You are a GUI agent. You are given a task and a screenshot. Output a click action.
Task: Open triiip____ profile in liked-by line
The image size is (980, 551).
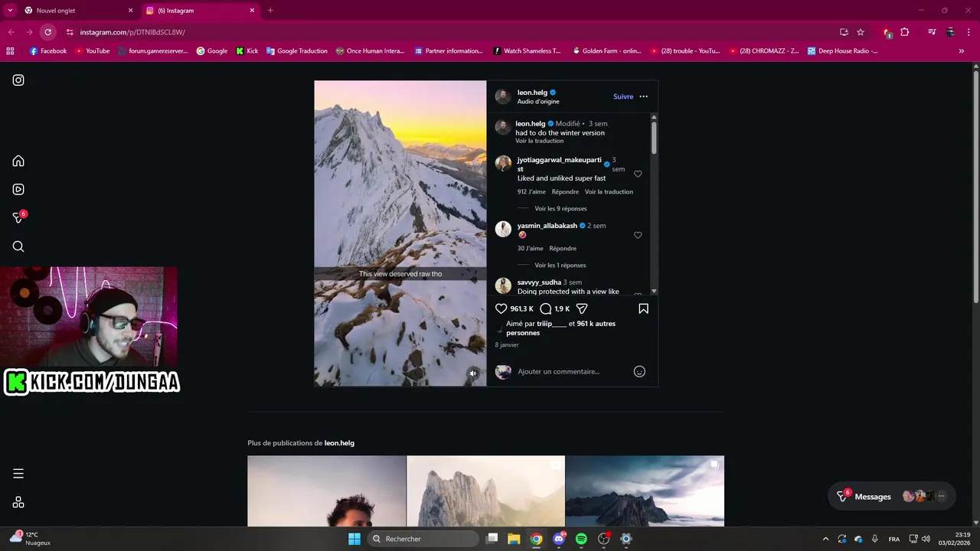click(x=551, y=324)
